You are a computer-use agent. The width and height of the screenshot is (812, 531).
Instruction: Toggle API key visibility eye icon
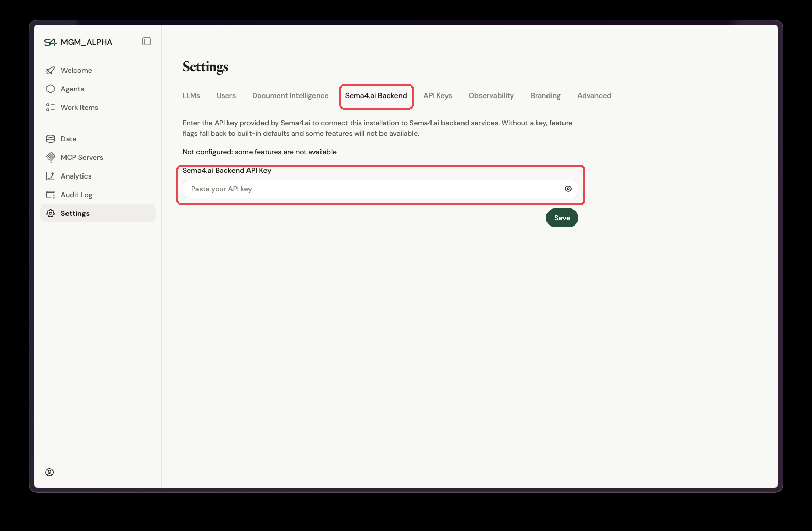point(568,189)
